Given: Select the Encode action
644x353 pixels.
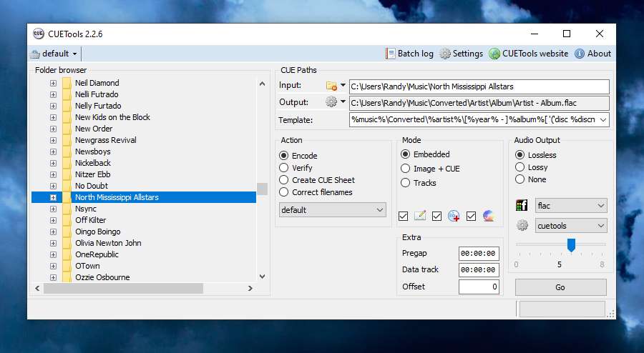Looking at the screenshot, I should coord(283,156).
